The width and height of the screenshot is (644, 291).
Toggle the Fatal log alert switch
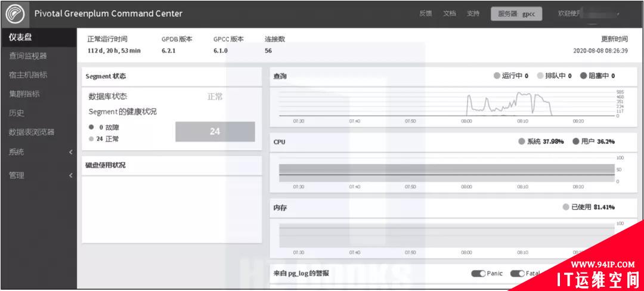(x=518, y=273)
